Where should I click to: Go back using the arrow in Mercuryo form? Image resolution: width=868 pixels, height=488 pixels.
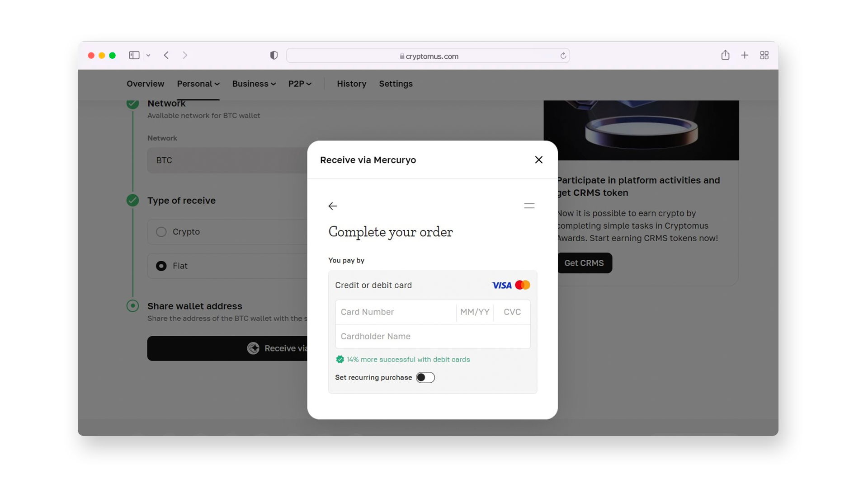tap(333, 206)
